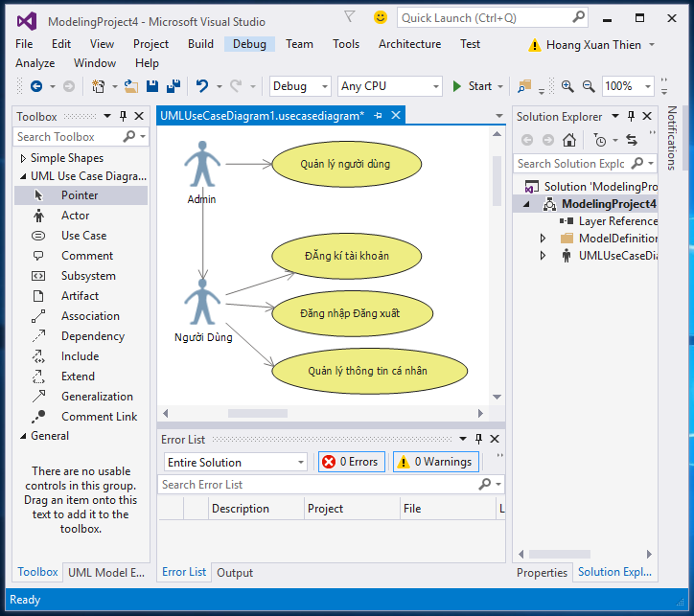Select the Dependency connector tool
694x616 pixels.
(x=93, y=336)
